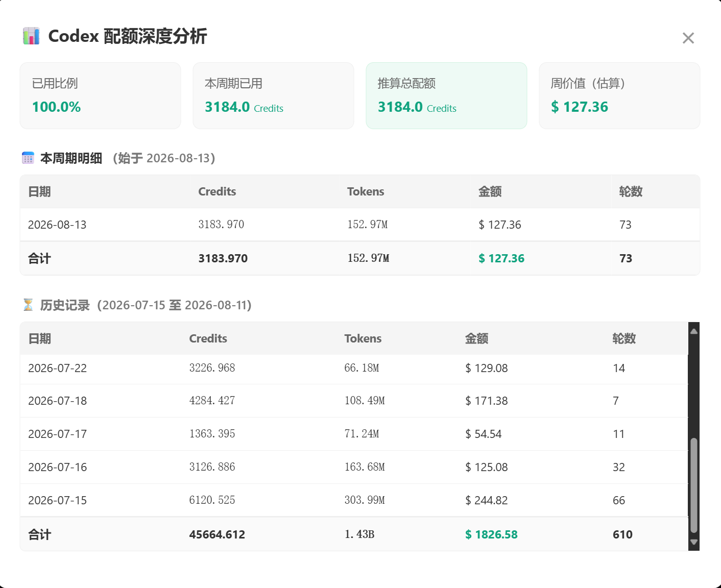The width and height of the screenshot is (721, 588).
Task: Click the 71.24M tokens value
Action: (362, 434)
